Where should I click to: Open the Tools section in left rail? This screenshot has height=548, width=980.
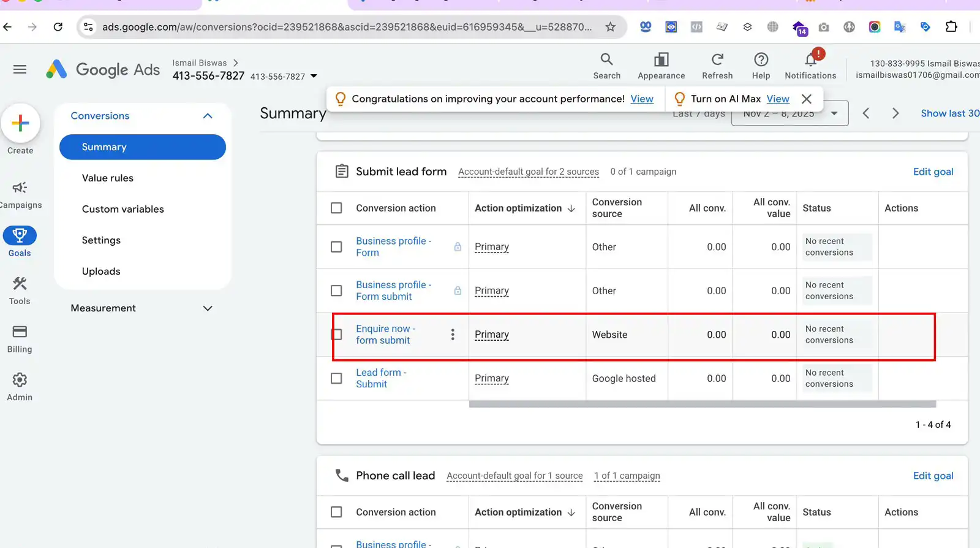(x=20, y=291)
